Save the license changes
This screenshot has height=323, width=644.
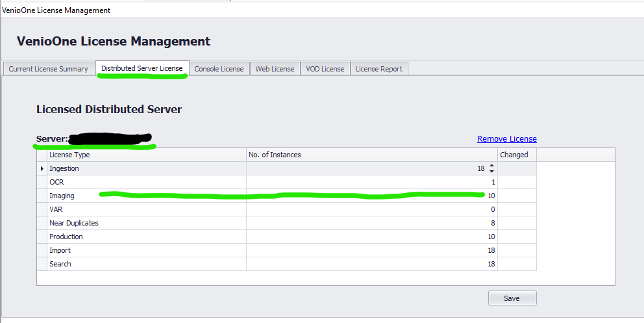pyautogui.click(x=512, y=298)
